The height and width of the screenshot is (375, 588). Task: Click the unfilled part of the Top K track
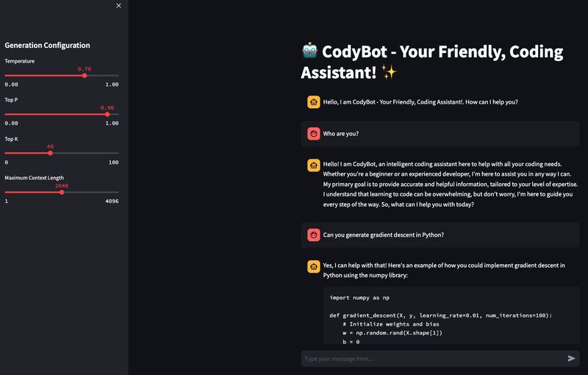(85, 153)
